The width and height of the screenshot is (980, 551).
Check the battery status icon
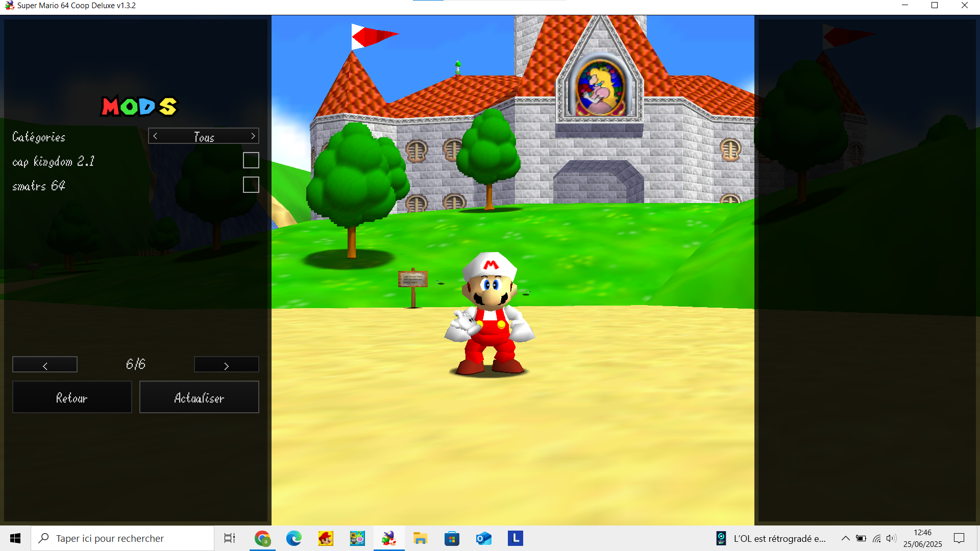coord(861,538)
